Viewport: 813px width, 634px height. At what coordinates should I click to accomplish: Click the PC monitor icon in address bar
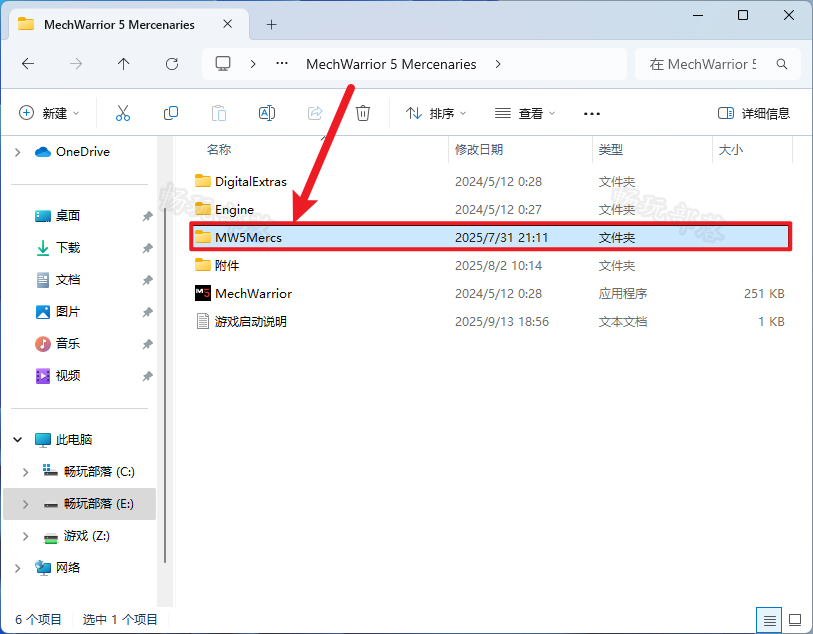[223, 64]
